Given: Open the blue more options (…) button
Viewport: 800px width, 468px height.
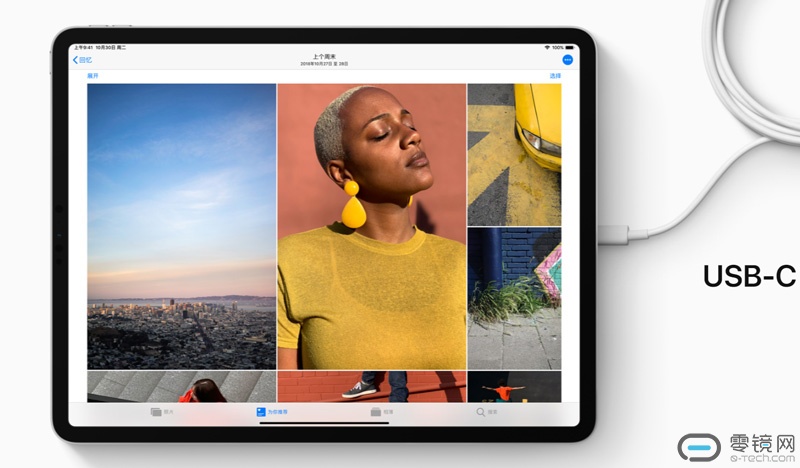Looking at the screenshot, I should [x=567, y=60].
